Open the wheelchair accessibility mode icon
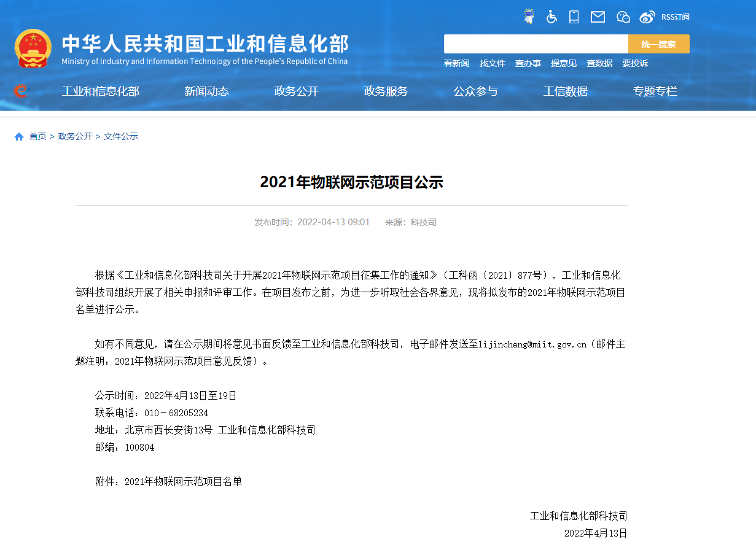The height and width of the screenshot is (539, 756). [x=551, y=17]
